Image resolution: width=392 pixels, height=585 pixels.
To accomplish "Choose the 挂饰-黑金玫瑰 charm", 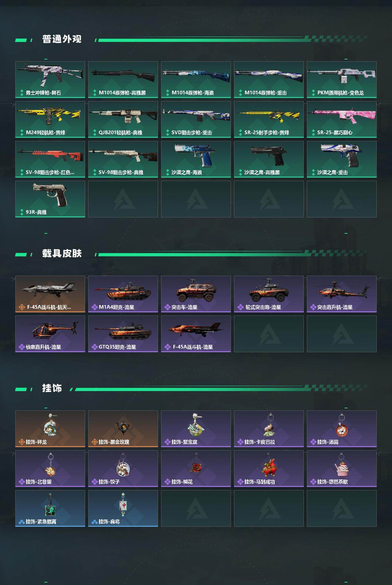I will tap(123, 429).
